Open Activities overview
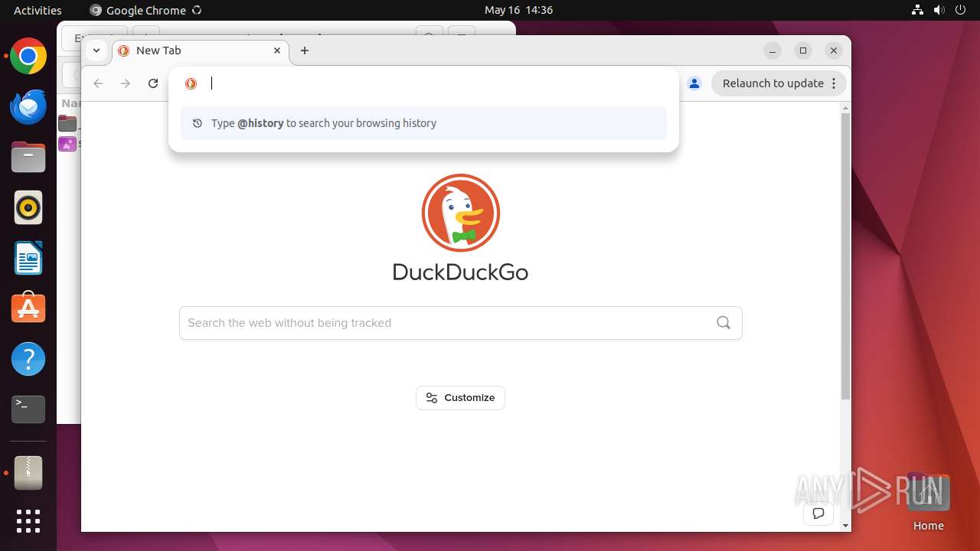The image size is (980, 551). coord(38,10)
